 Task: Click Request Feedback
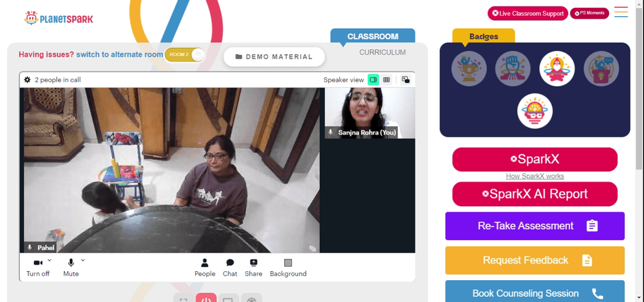[x=535, y=261]
